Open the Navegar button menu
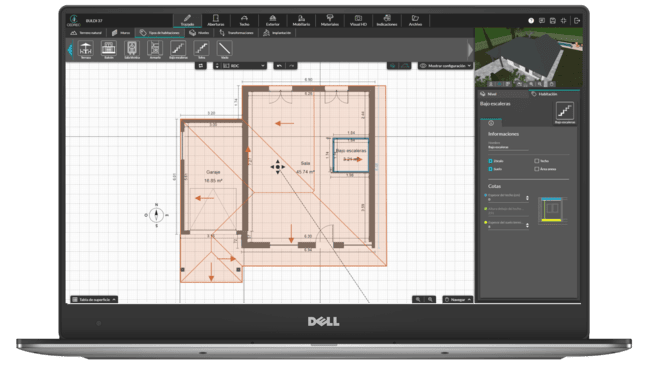The height and width of the screenshot is (366, 650). point(458,299)
